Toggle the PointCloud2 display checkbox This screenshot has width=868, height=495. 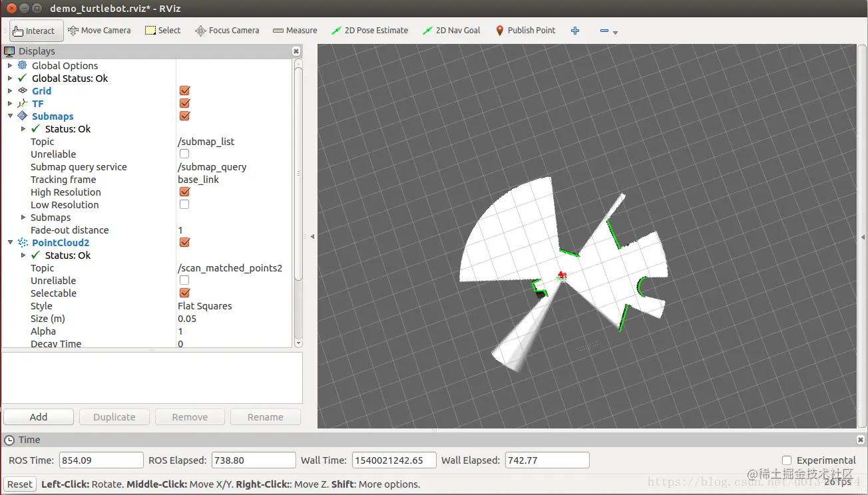[185, 242]
